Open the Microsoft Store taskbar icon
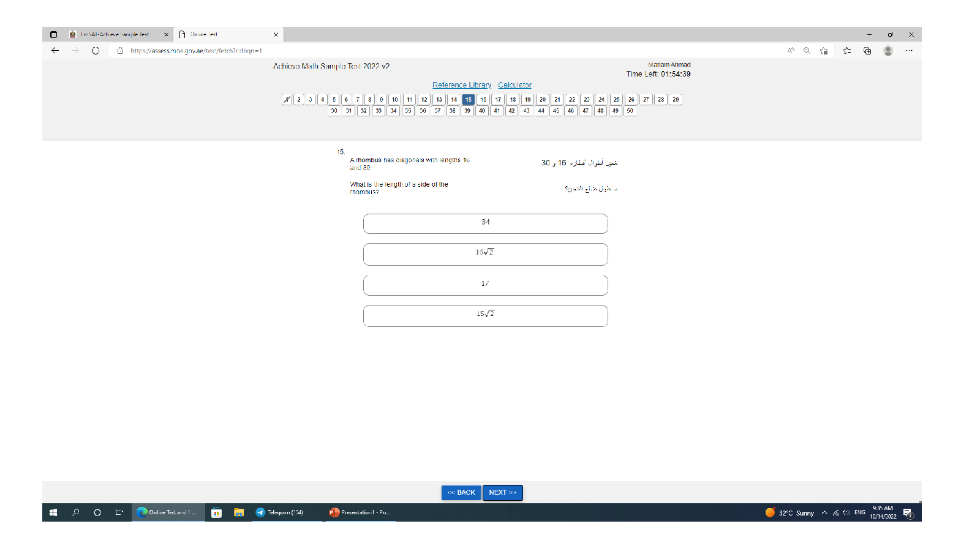Screen dimensions: 980x551 coord(216,512)
